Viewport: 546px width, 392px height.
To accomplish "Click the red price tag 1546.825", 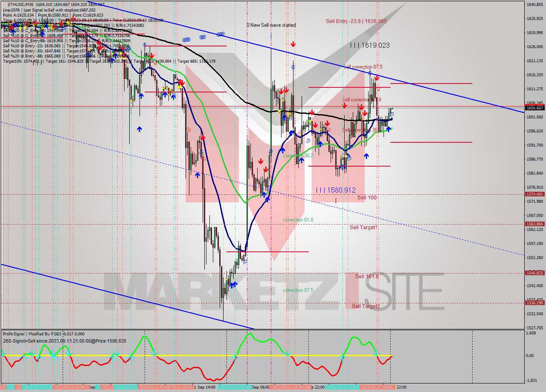I will [534, 273].
